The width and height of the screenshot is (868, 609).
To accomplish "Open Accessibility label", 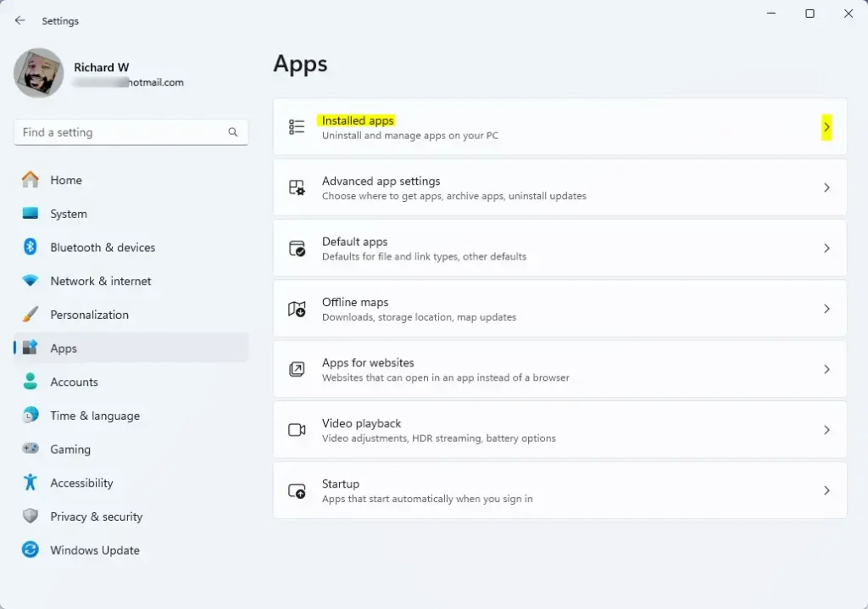I will (x=81, y=483).
